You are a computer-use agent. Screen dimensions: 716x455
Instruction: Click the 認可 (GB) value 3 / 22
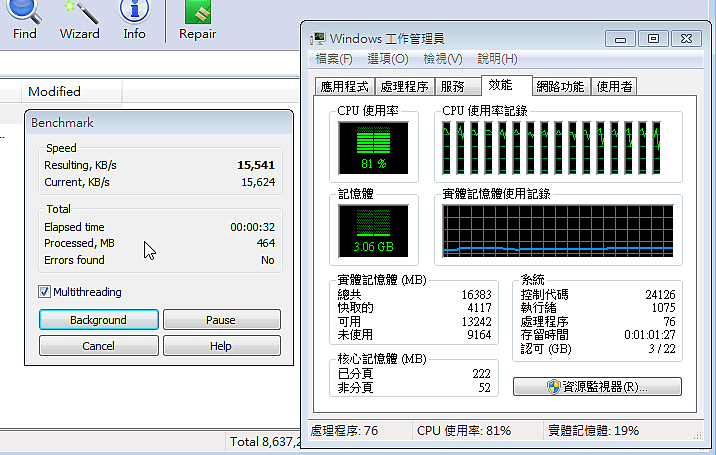[x=662, y=349]
